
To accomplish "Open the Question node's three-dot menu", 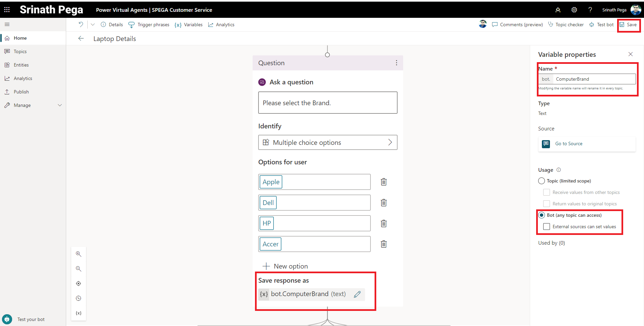I will [x=396, y=63].
